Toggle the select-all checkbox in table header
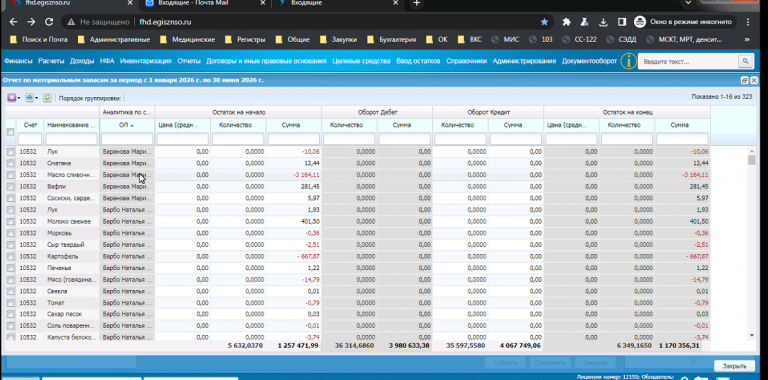The height and width of the screenshot is (380, 768). [x=10, y=132]
